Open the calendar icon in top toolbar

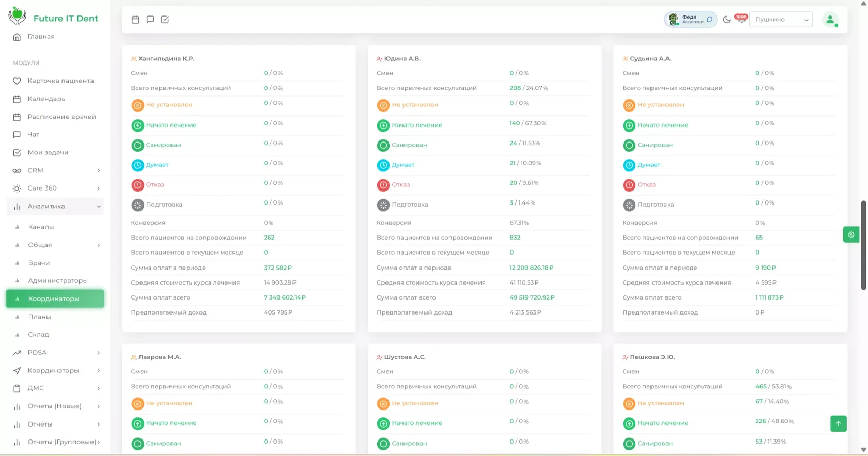pyautogui.click(x=135, y=20)
